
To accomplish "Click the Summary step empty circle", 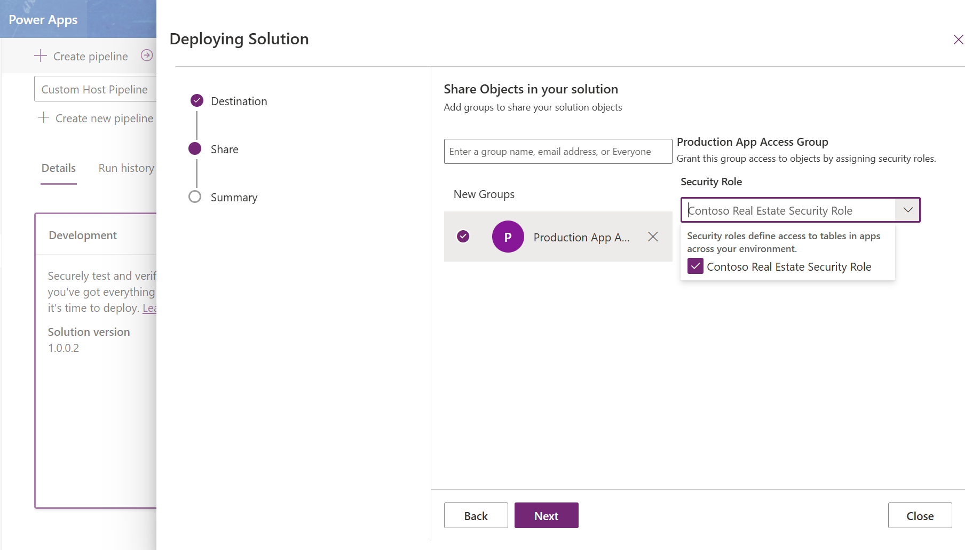I will point(195,197).
